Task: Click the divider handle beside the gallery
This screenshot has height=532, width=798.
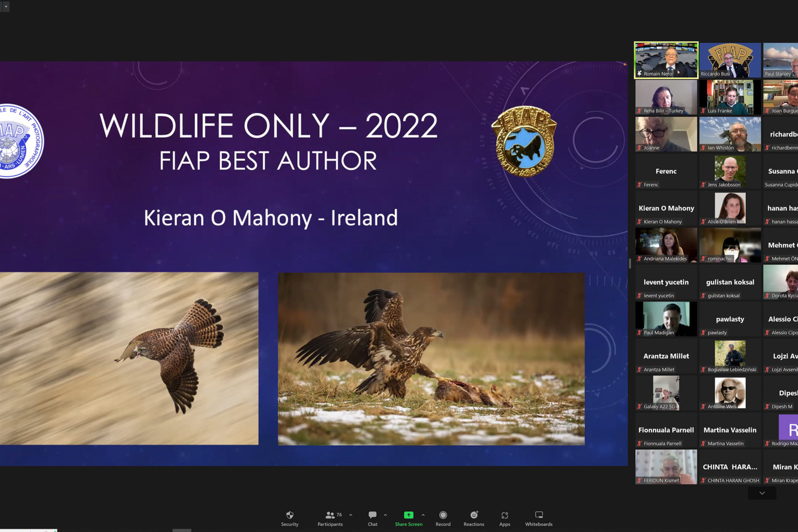Action: [x=630, y=264]
